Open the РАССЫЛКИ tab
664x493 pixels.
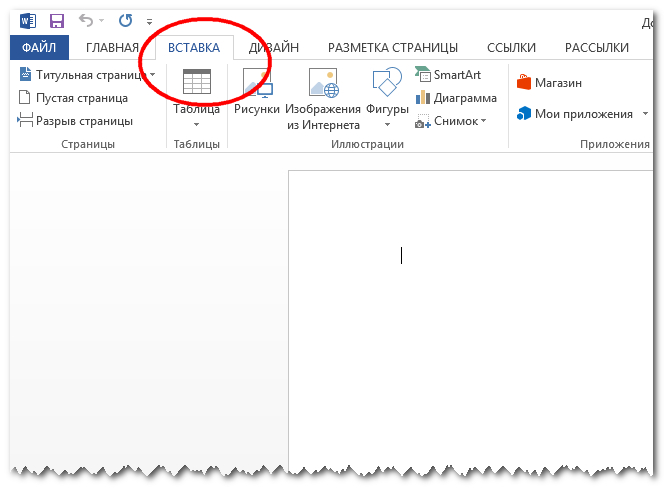pos(597,47)
